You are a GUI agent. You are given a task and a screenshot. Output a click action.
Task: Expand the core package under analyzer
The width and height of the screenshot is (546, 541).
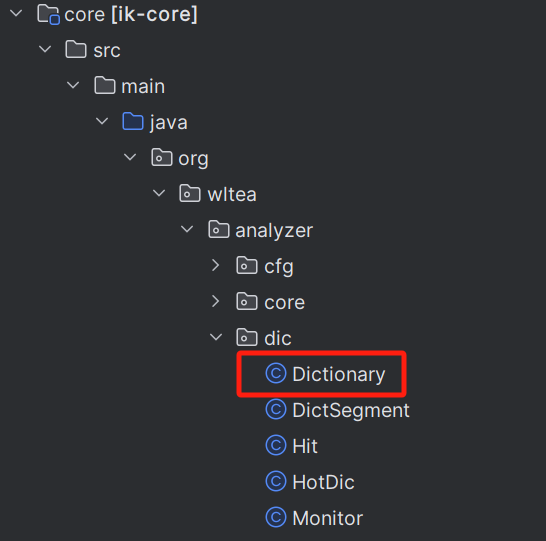click(x=216, y=301)
